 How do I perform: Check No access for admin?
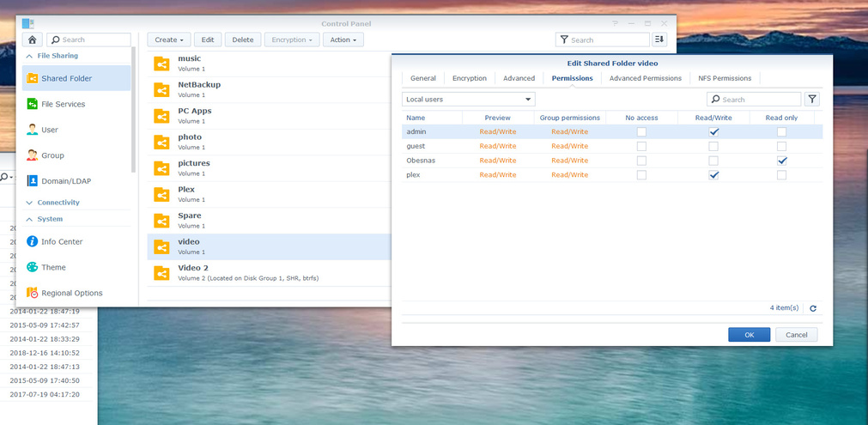pyautogui.click(x=641, y=131)
